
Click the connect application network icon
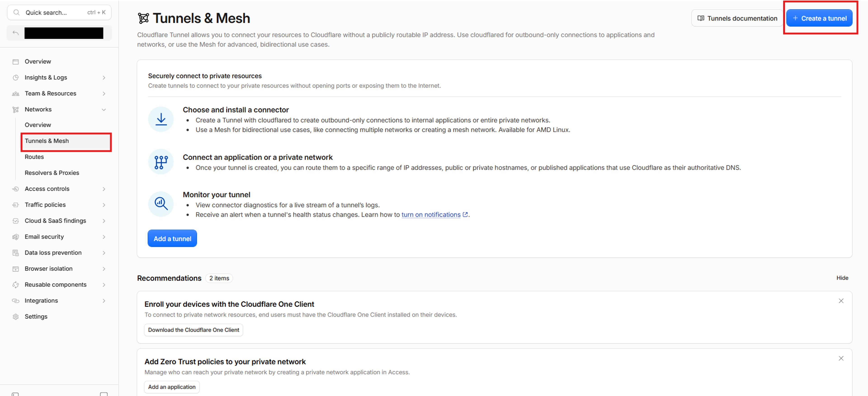(x=161, y=162)
